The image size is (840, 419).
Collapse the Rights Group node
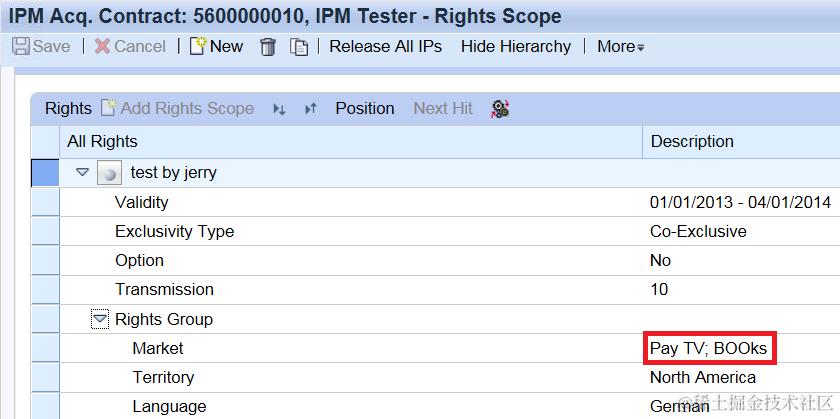[100, 319]
